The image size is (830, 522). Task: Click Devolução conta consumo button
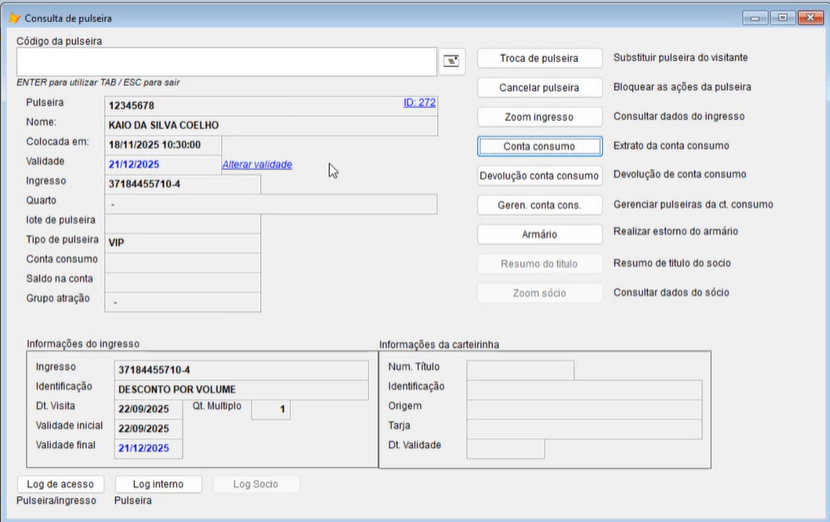tap(540, 175)
